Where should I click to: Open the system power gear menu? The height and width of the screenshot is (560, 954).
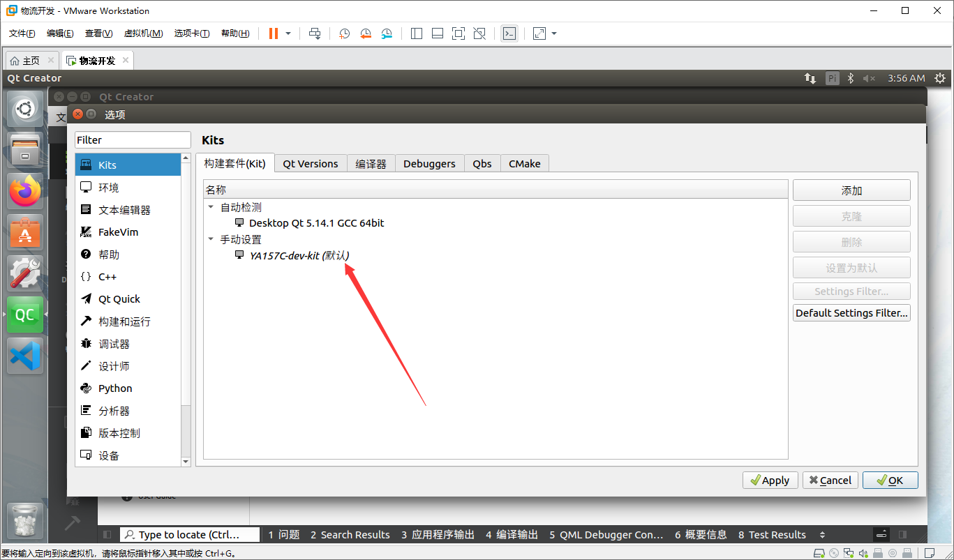tap(940, 78)
